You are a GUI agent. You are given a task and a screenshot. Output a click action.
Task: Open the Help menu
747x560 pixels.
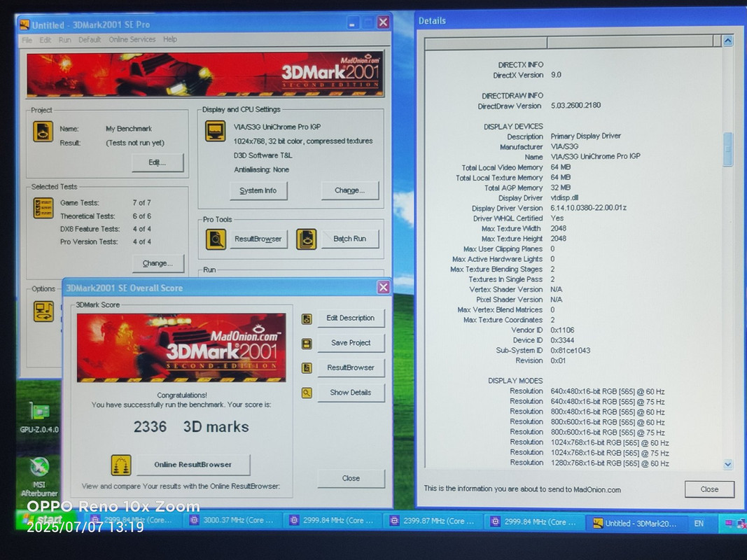170,39
